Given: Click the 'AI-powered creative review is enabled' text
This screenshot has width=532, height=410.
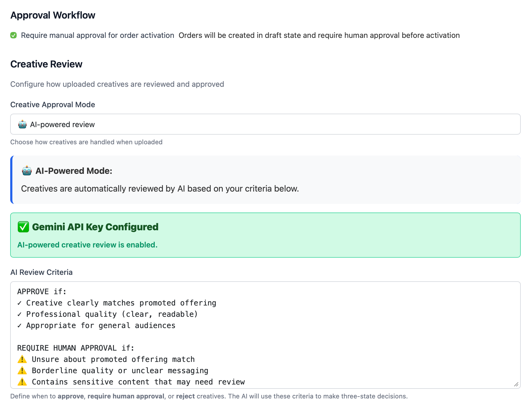Looking at the screenshot, I should [87, 245].
